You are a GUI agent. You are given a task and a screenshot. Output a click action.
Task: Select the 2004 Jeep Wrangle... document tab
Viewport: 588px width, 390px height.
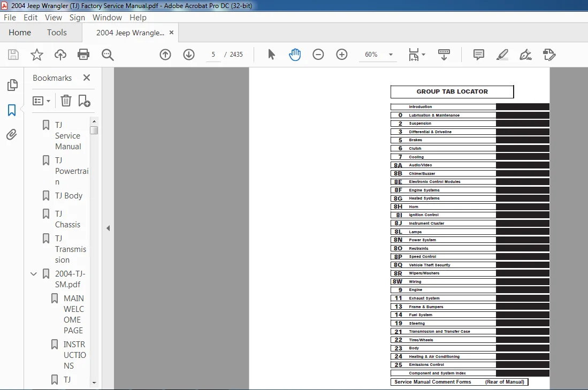click(130, 33)
